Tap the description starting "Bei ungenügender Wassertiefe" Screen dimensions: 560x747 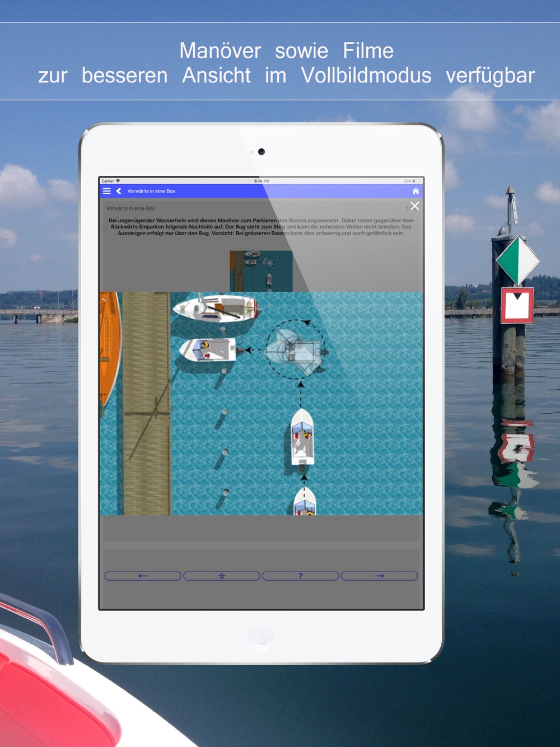tap(261, 227)
